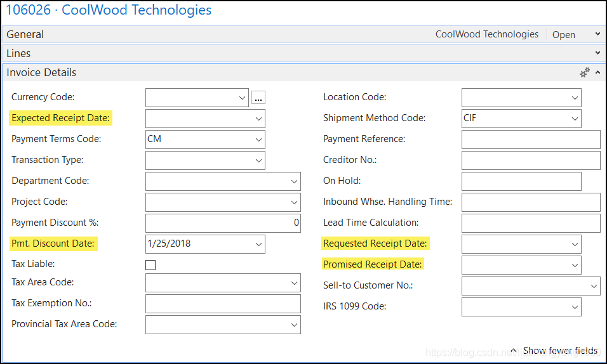Open the Sell-to Customer No. dropdown

click(594, 286)
